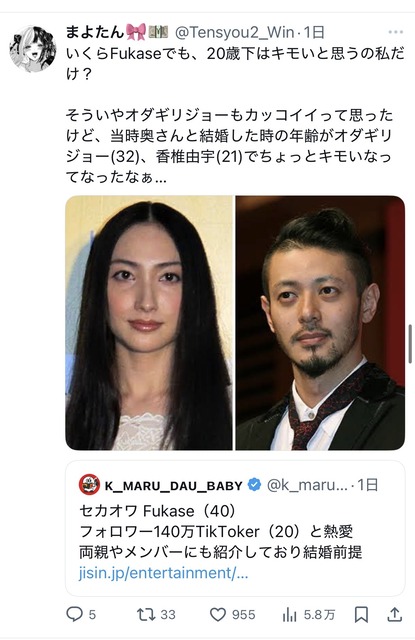The image size is (415, 640).
Task: View analytics bar chart icon
Action: (289, 614)
